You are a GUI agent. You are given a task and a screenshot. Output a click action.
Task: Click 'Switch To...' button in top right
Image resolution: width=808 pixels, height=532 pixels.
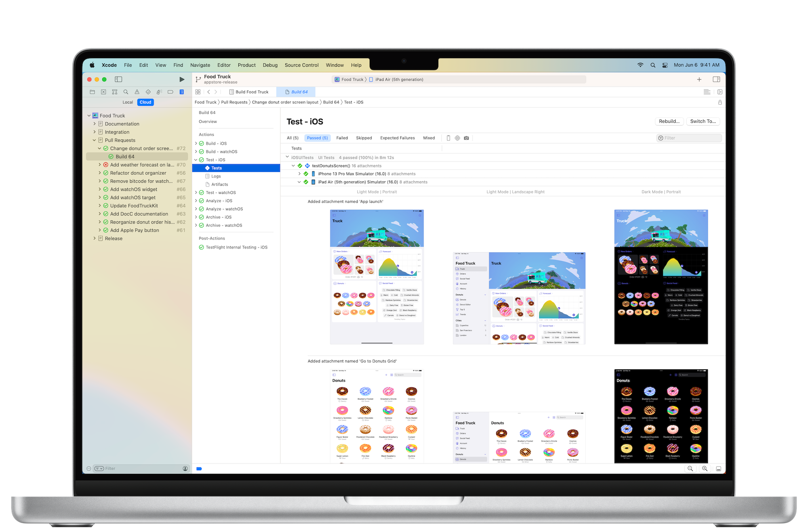click(x=703, y=121)
